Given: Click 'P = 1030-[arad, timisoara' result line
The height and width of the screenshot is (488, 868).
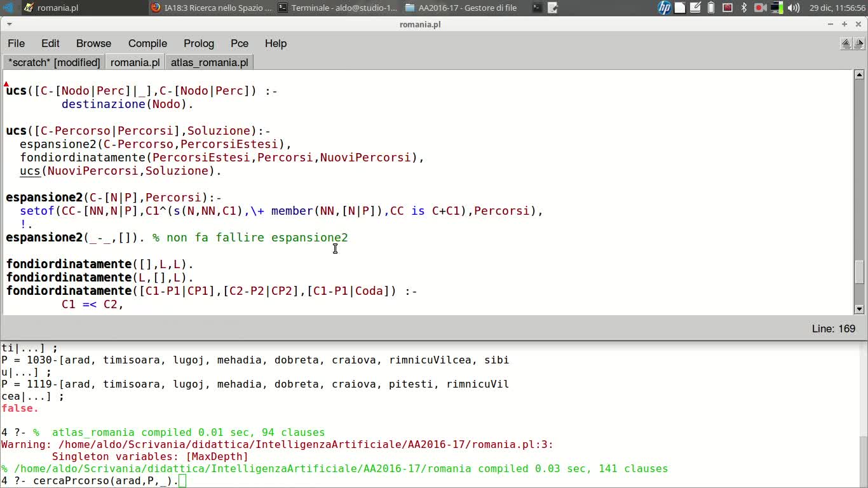Looking at the screenshot, I should point(255,360).
